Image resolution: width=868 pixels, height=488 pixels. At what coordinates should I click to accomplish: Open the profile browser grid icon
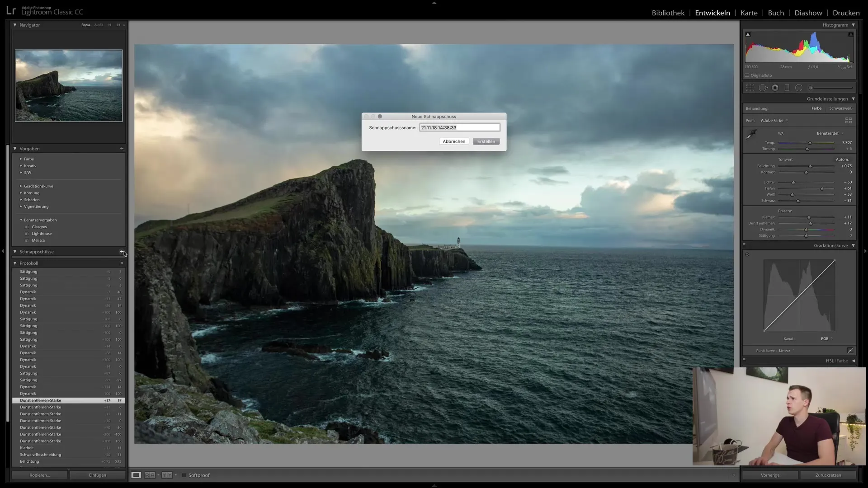click(x=849, y=121)
